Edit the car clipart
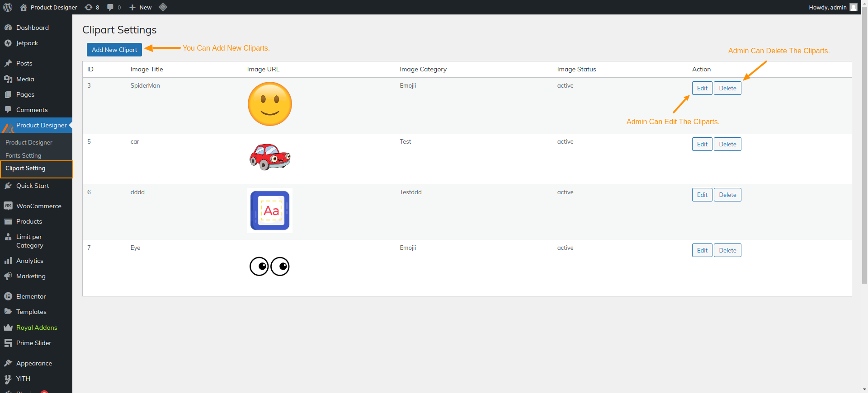868x393 pixels. point(702,144)
